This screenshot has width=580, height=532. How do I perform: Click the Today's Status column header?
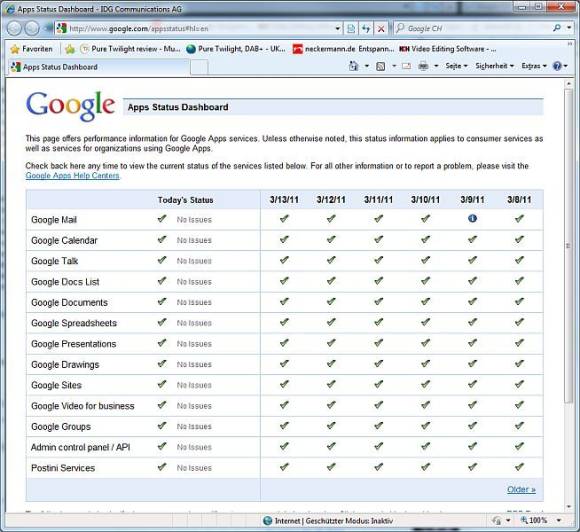click(x=185, y=200)
